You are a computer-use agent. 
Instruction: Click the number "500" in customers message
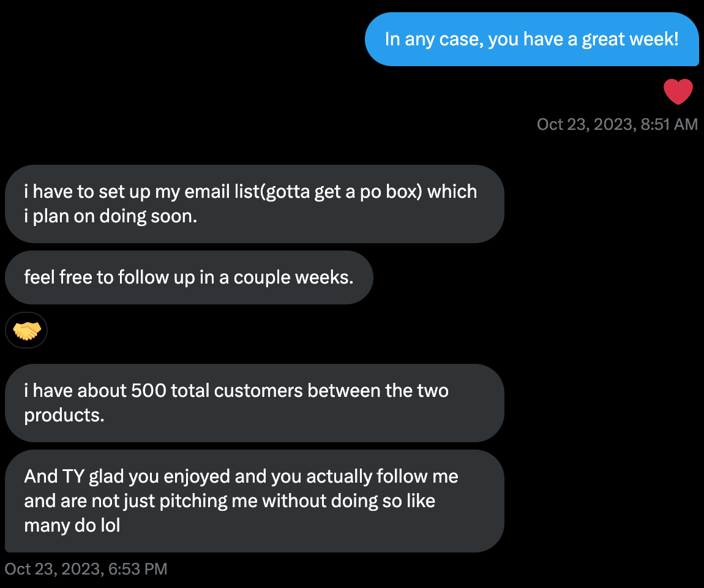point(149,391)
